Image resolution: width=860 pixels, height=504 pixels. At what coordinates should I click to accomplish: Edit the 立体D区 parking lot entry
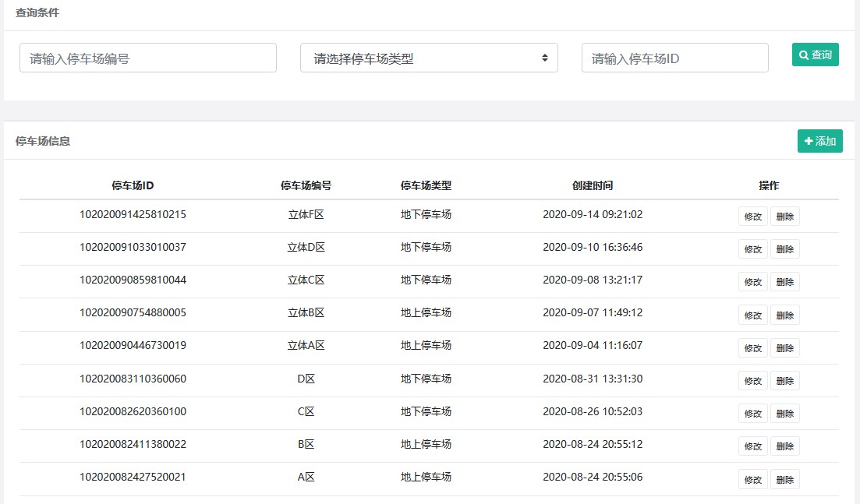click(x=752, y=249)
